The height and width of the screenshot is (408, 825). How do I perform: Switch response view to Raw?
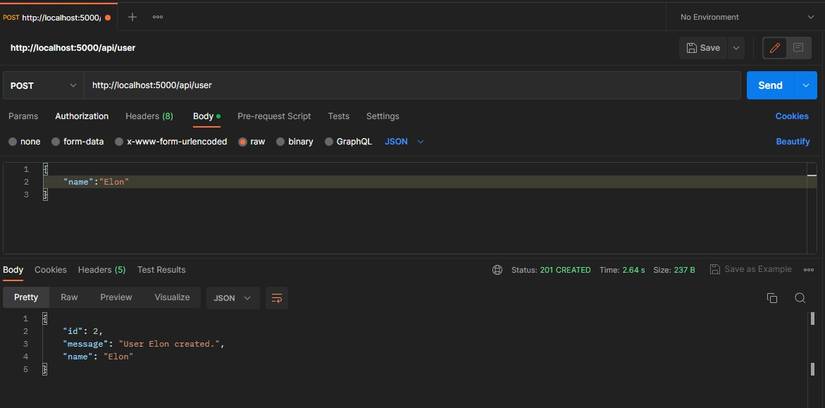[x=69, y=297]
